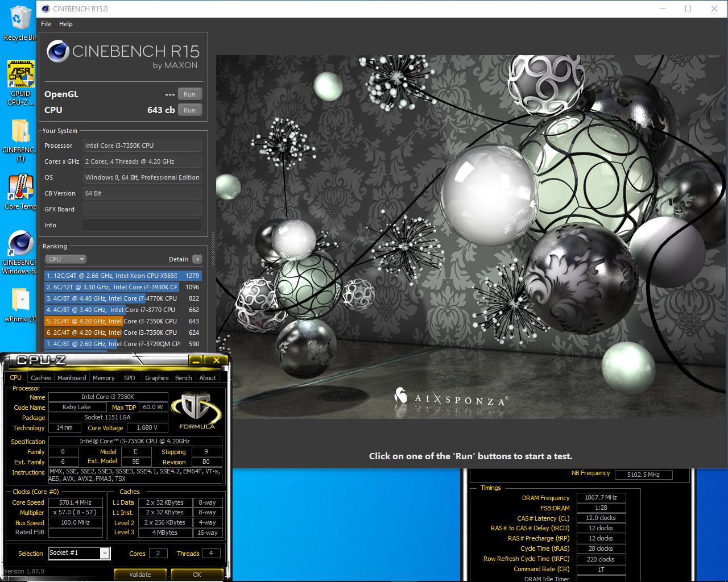Image resolution: width=728 pixels, height=582 pixels.
Task: Run the OpenGL benchmark
Action: point(190,94)
